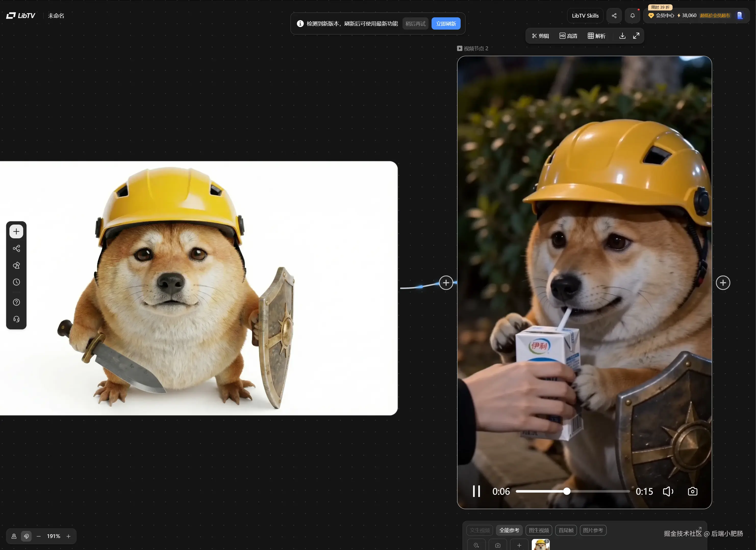Download the video with the download icon

(x=622, y=36)
